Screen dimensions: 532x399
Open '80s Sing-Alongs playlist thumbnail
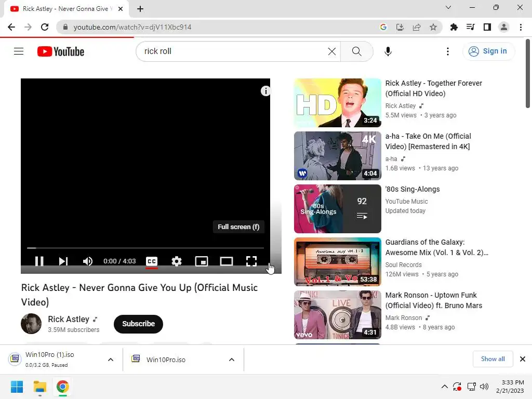click(x=338, y=209)
